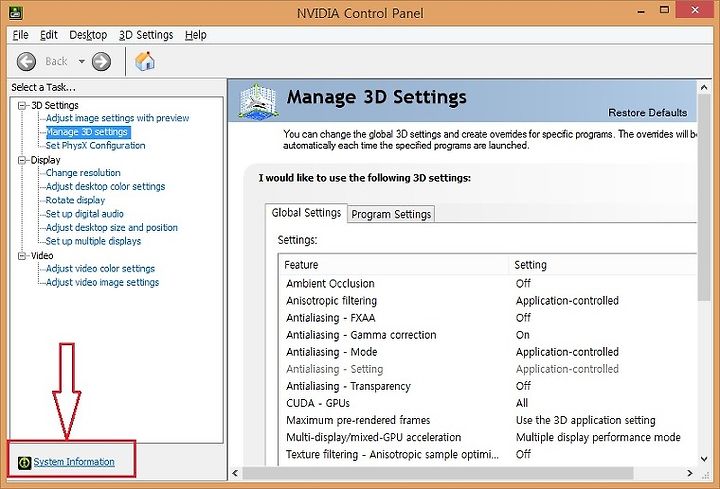Image resolution: width=720 pixels, height=489 pixels.
Task: Open the Back history dropdown arrow
Action: tap(81, 61)
